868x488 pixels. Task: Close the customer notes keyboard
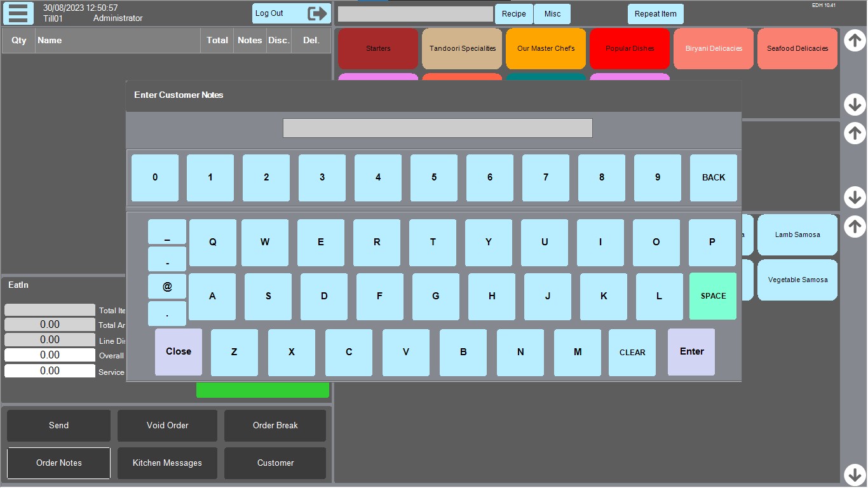tap(179, 351)
